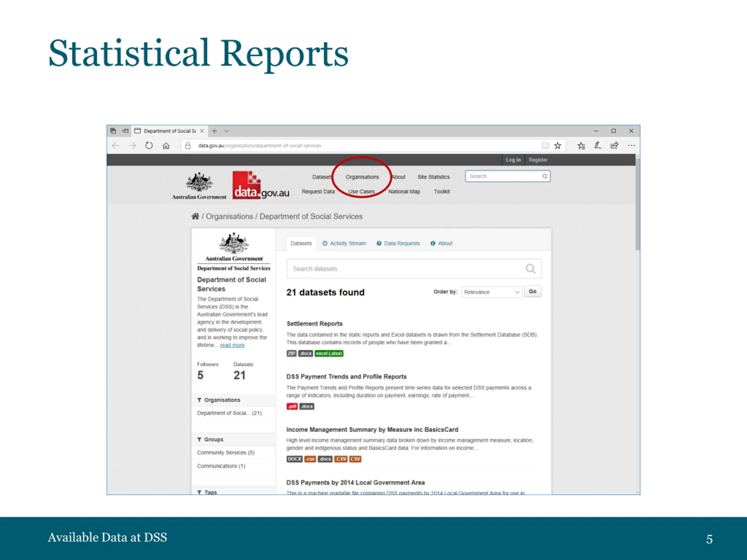
Task: Click Log in link
Action: tap(513, 160)
